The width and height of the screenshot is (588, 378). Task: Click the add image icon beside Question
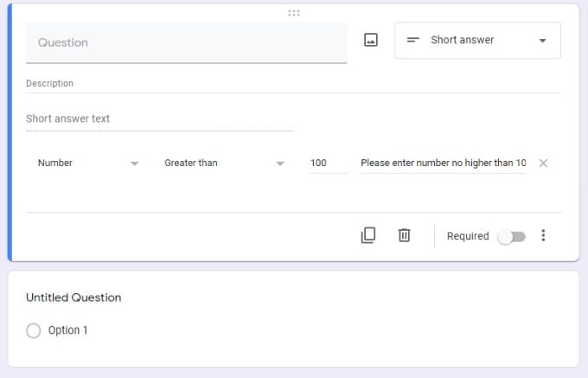coord(371,40)
